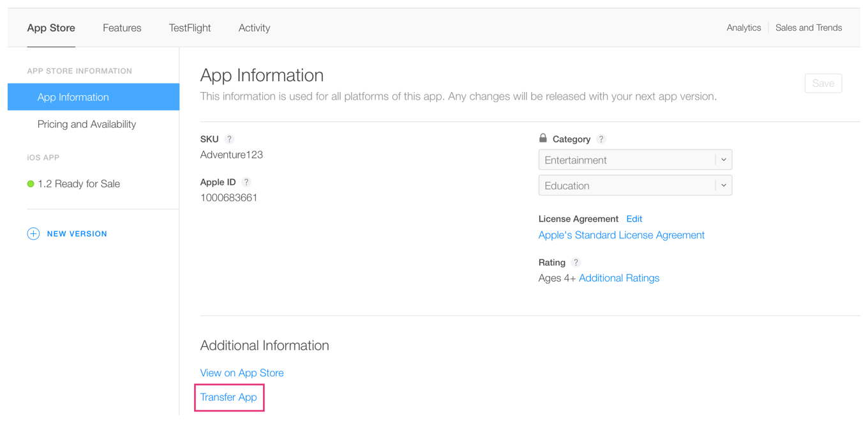Click the help icon next to Apple ID

246,181
